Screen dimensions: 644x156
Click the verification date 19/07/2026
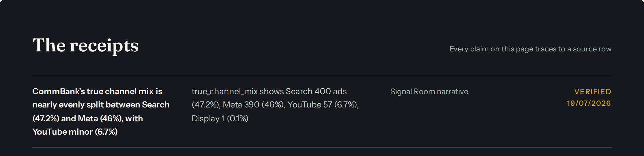[589, 103]
